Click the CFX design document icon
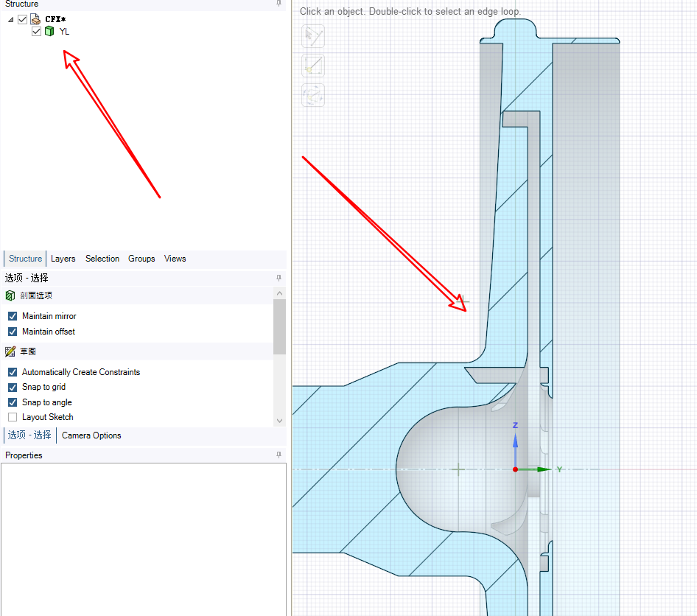This screenshot has height=616, width=697. pyautogui.click(x=35, y=19)
